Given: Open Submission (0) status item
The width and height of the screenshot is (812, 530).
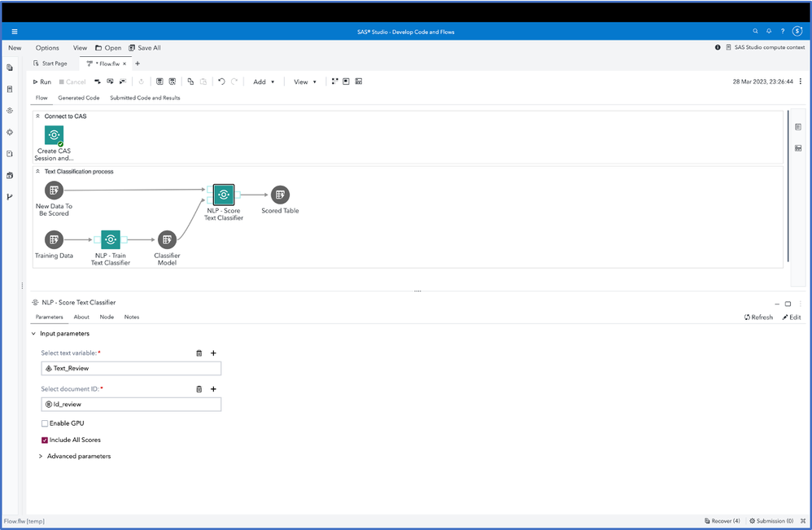Looking at the screenshot, I should tap(771, 521).
